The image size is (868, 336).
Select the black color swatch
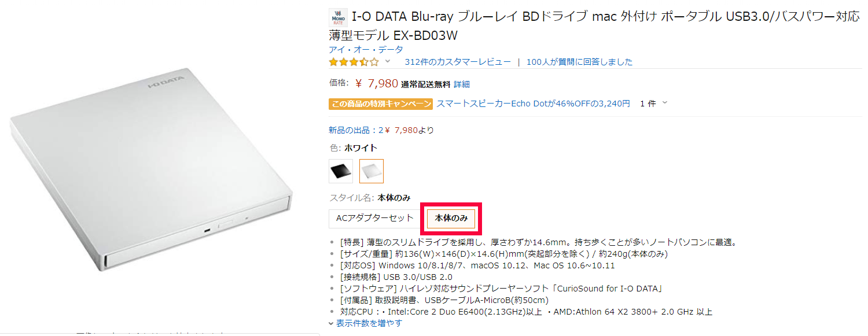click(340, 171)
